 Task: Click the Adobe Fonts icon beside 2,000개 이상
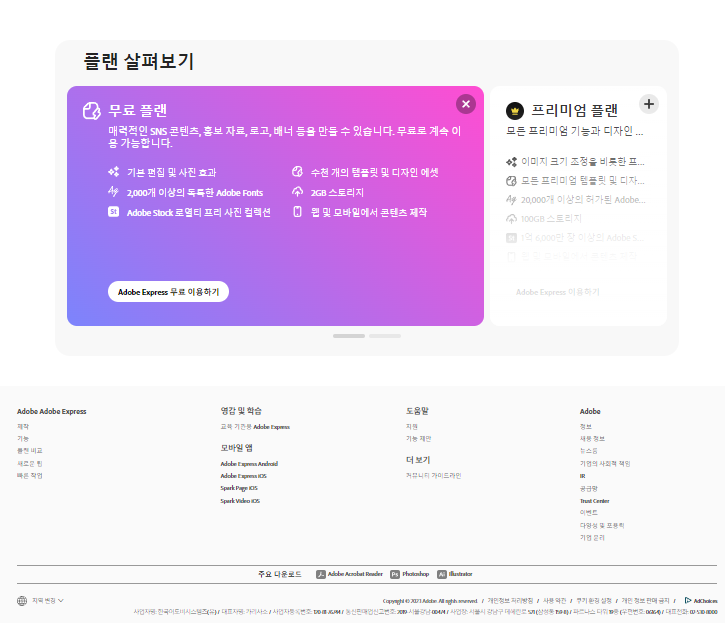(x=113, y=191)
